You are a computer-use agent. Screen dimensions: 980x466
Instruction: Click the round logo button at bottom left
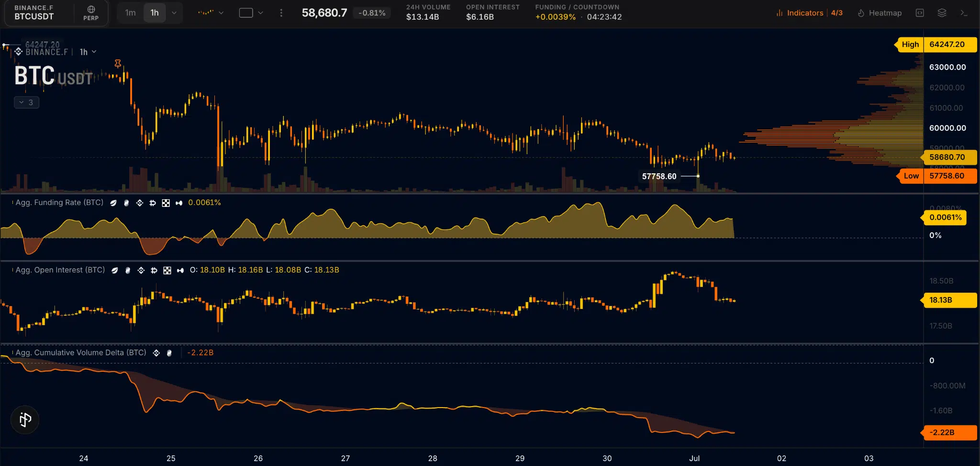pos(25,420)
